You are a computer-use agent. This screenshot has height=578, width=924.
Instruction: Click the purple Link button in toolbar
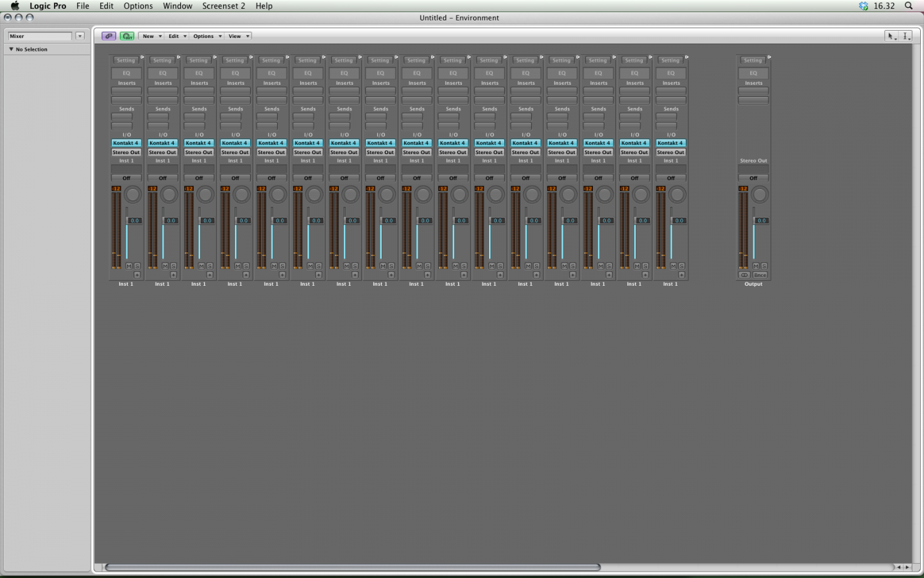point(108,36)
